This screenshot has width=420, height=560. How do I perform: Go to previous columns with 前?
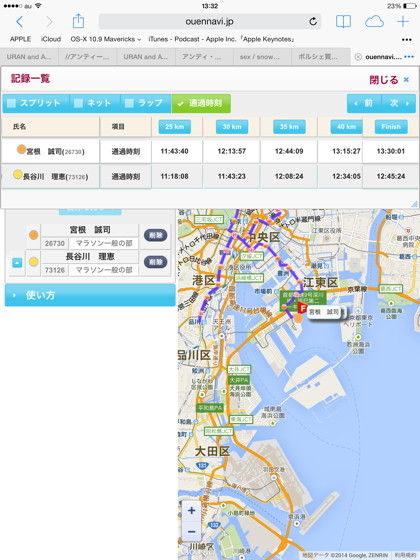point(364,103)
